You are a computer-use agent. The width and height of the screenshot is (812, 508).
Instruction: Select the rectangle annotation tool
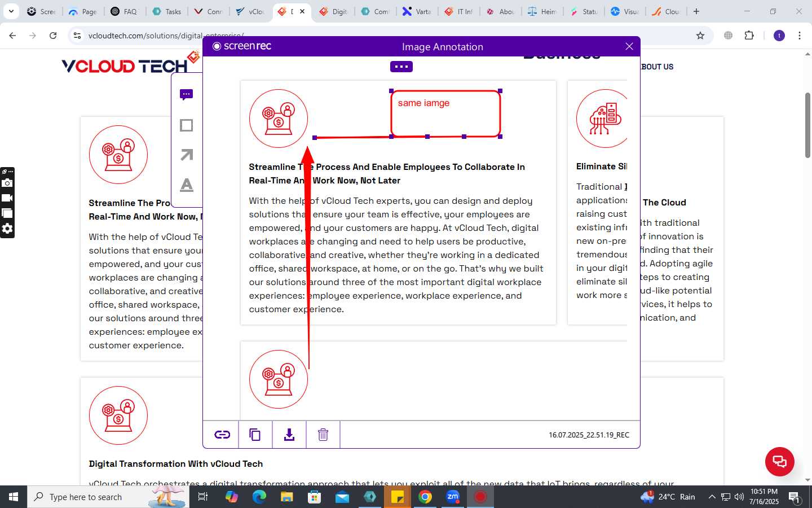click(187, 125)
